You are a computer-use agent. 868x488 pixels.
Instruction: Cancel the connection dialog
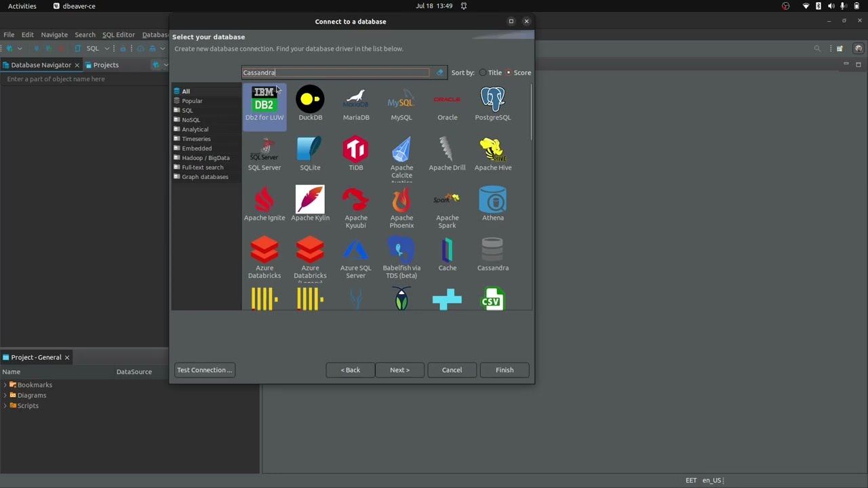click(452, 370)
